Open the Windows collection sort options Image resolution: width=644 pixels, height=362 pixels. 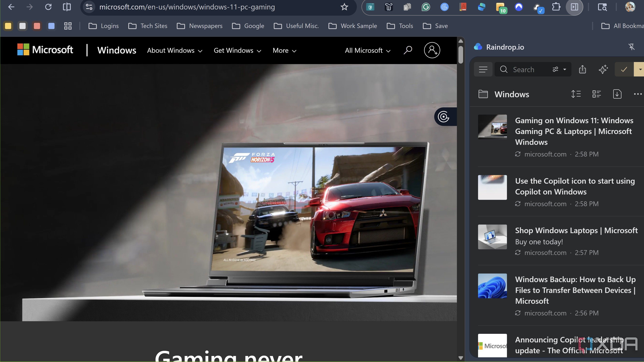pyautogui.click(x=576, y=94)
